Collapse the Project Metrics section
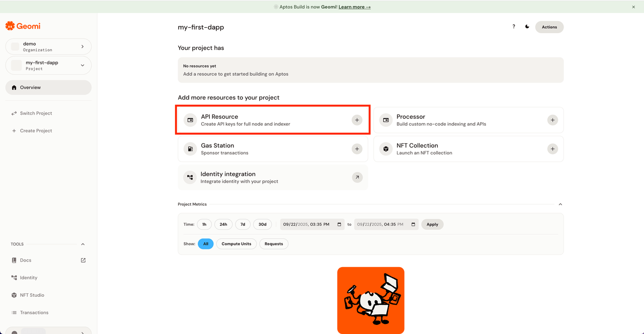The width and height of the screenshot is (644, 334). pyautogui.click(x=560, y=204)
